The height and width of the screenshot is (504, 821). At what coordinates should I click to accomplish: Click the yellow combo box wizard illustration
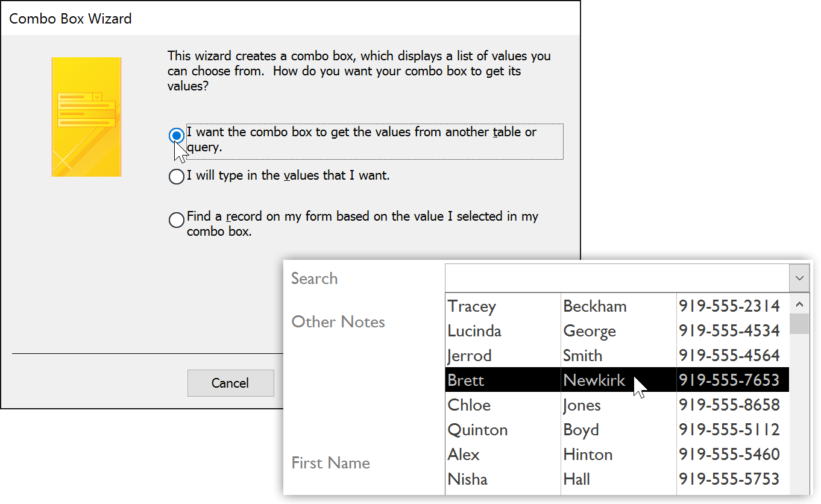[x=86, y=116]
